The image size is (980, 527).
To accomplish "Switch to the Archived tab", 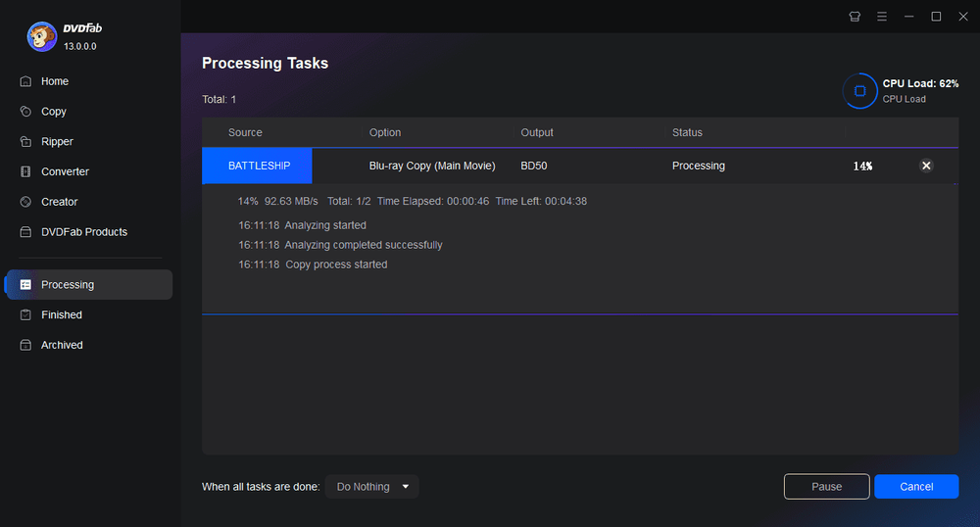I will click(x=61, y=345).
